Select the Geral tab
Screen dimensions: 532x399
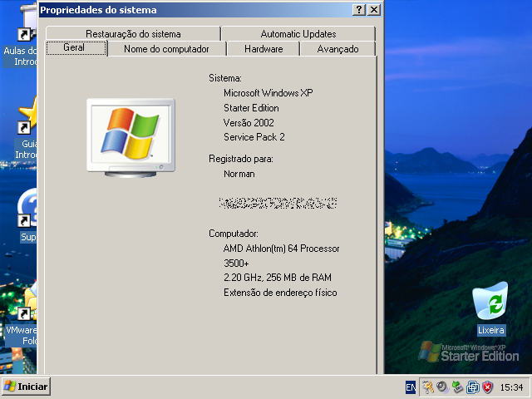tap(73, 48)
